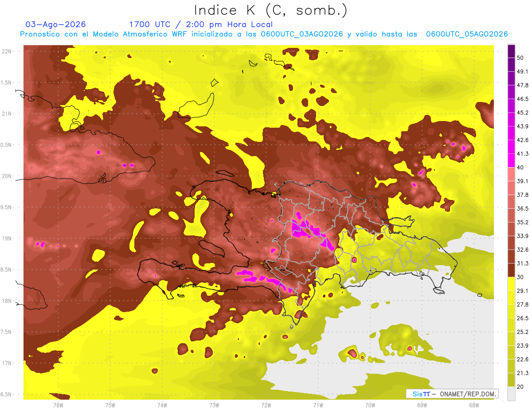
Task: Click the longitude axis label '76W'
Action: (58, 405)
